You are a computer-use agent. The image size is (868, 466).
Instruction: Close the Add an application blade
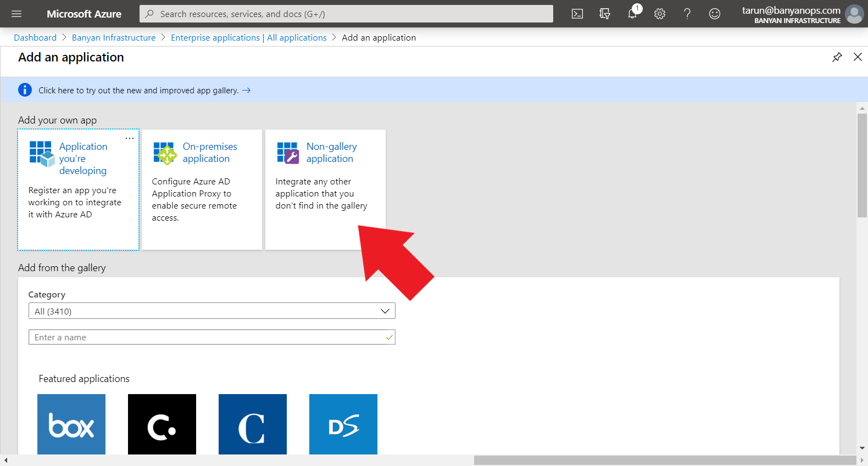(x=858, y=57)
